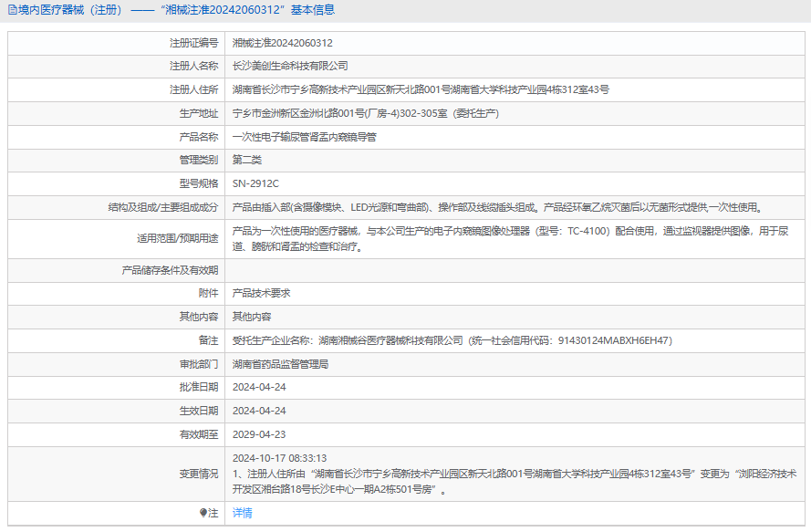
Task: Click the 产品技术要求 attachment text
Action: (261, 293)
